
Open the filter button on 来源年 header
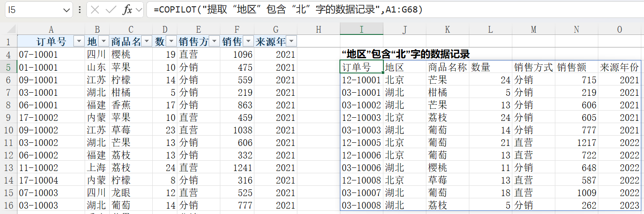pyautogui.click(x=291, y=42)
